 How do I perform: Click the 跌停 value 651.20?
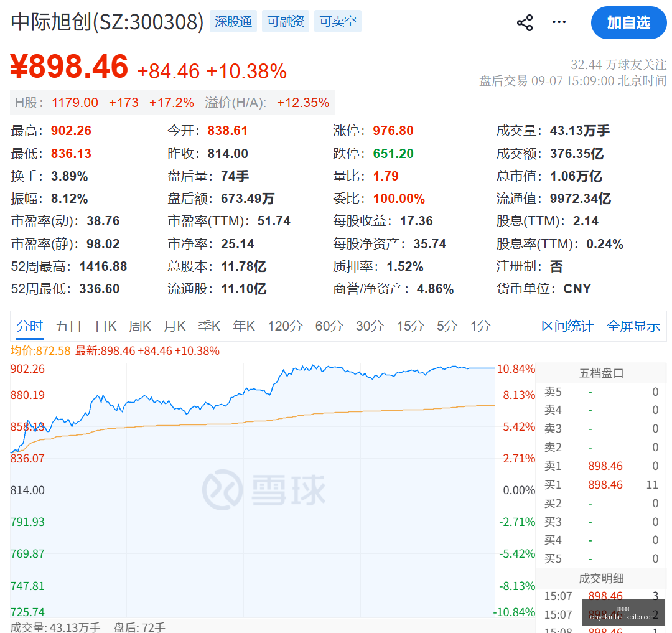pos(393,154)
